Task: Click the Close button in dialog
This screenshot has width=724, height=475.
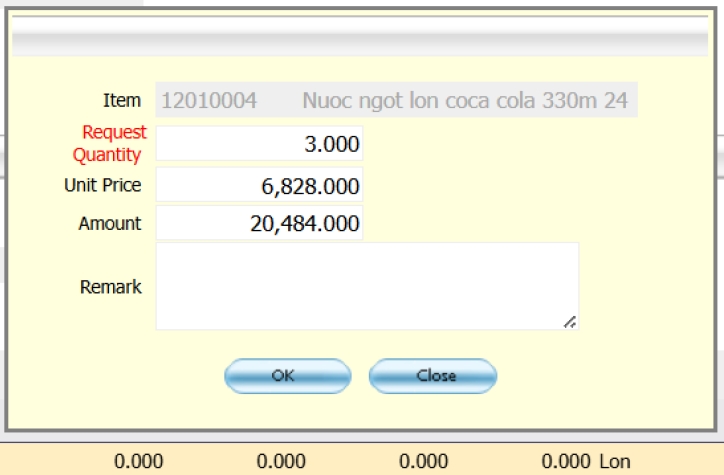Action: tap(432, 376)
